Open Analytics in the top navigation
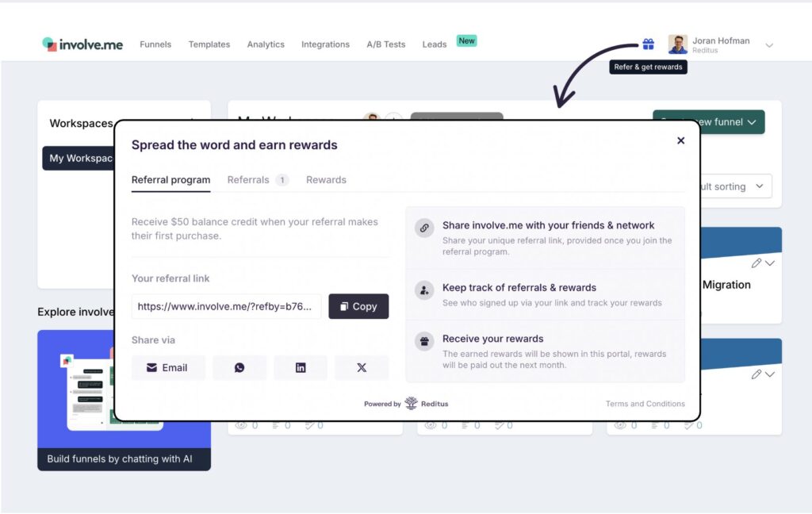Viewport: 812px width, 514px height. pyautogui.click(x=266, y=44)
